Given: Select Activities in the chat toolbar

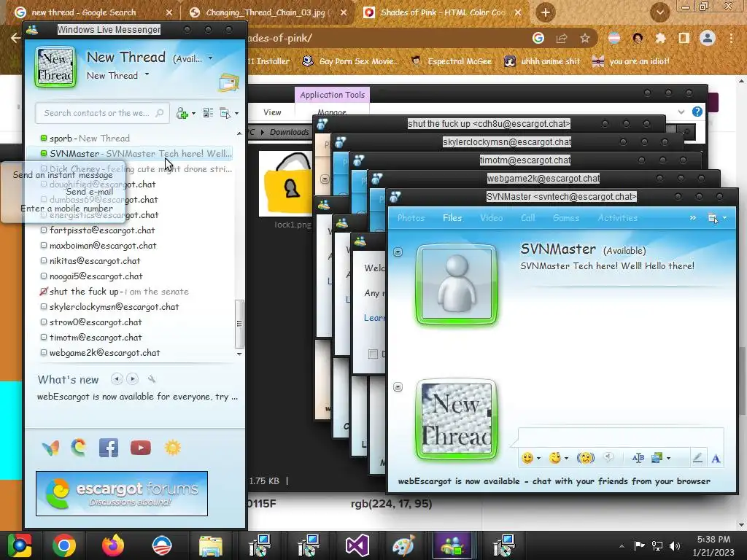Looking at the screenshot, I should pyautogui.click(x=617, y=217).
